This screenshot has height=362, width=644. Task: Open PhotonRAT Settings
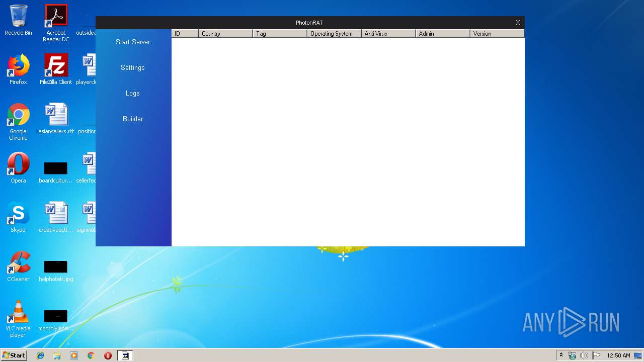pos(133,67)
